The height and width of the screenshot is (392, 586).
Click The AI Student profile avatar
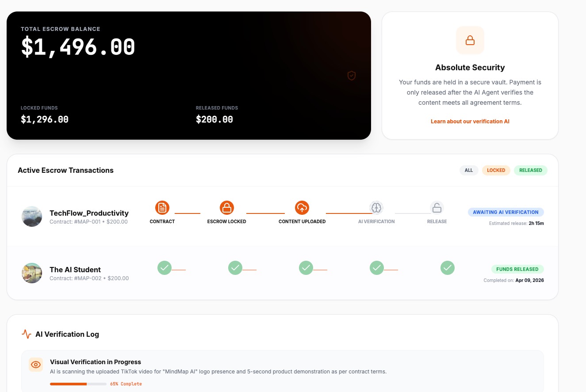click(32, 273)
